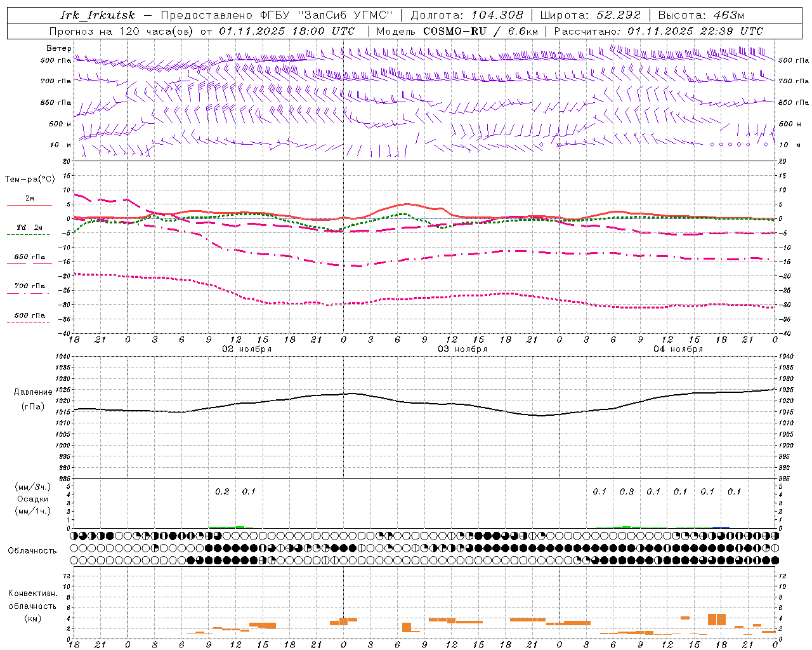Click the 850 гПа entry in temperature legend
Screen dimensions: 812x650
(x=30, y=257)
